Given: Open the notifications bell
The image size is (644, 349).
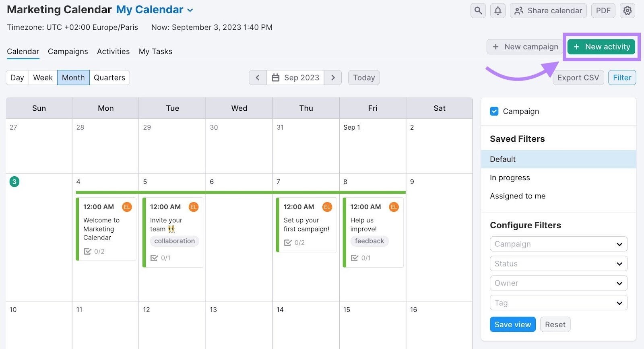Looking at the screenshot, I should coord(498,11).
